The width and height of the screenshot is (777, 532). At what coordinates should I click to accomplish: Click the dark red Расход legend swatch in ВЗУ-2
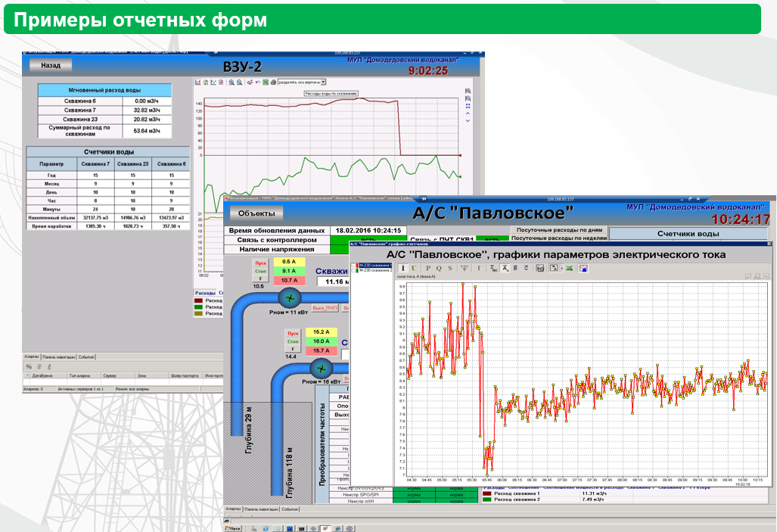[x=199, y=300]
